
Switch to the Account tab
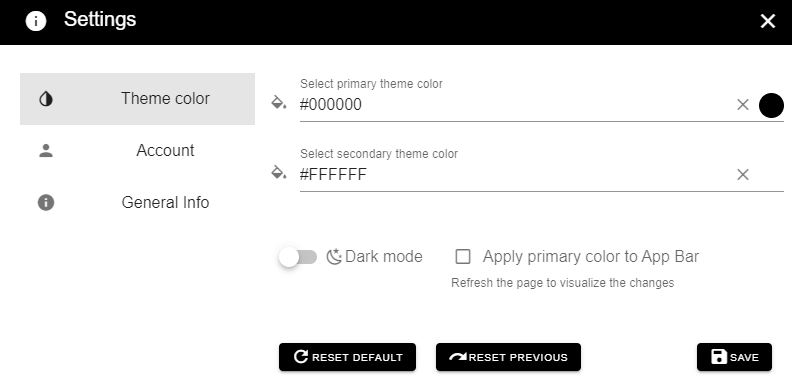137,151
